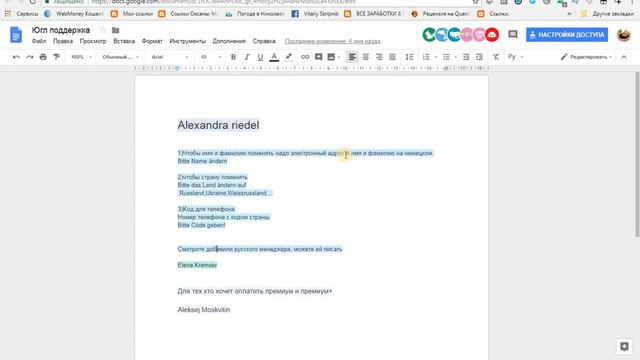Screen dimensions: 640x360
Task: Toggle italic formatting
Action: (x=247, y=57)
